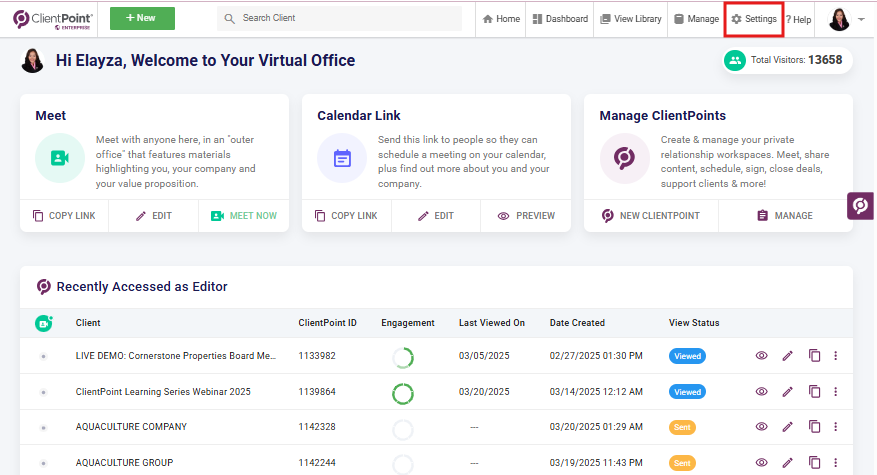Click engagement ring for AQUACULTURE COMPANY
Image resolution: width=877 pixels, height=475 pixels.
403,430
